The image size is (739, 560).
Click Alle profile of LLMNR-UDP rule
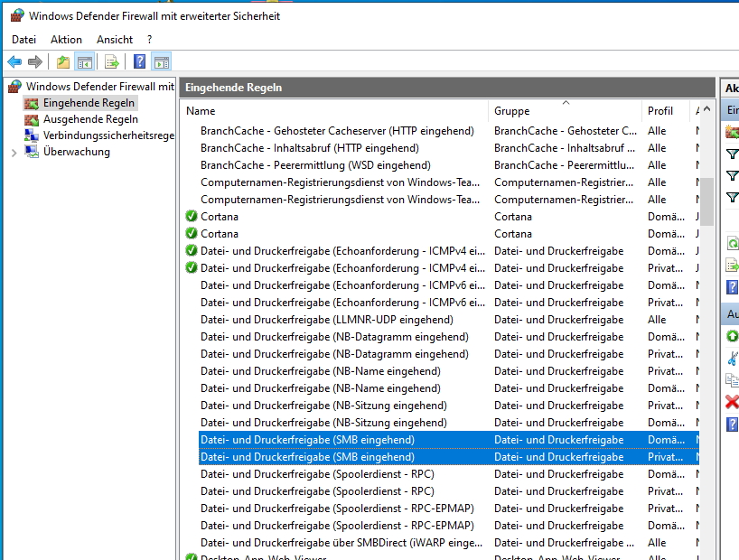(x=657, y=320)
